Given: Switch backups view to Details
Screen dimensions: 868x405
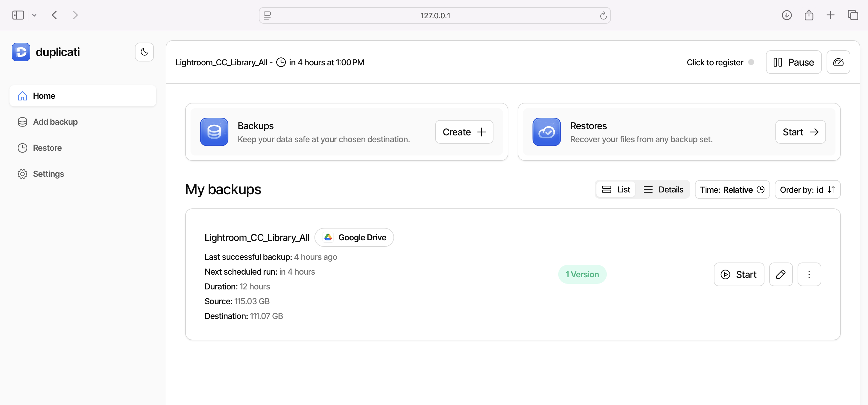Looking at the screenshot, I should coord(663,189).
